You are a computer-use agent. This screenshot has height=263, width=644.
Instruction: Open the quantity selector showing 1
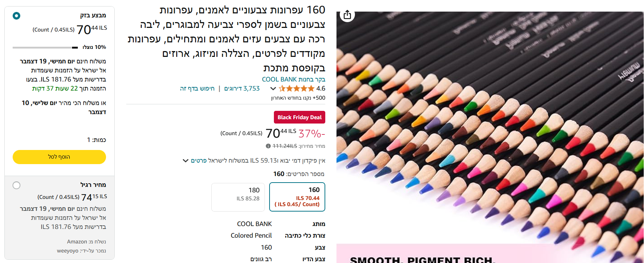pos(96,140)
